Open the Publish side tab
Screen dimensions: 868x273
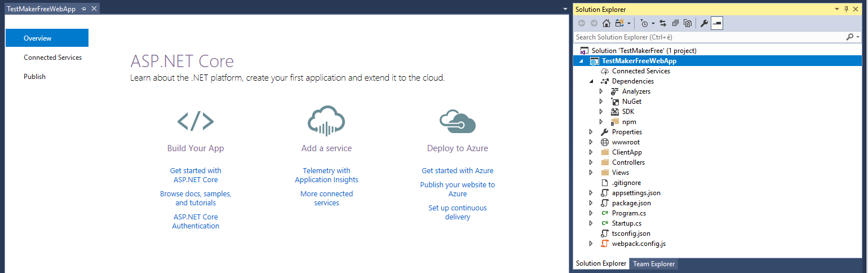(34, 77)
